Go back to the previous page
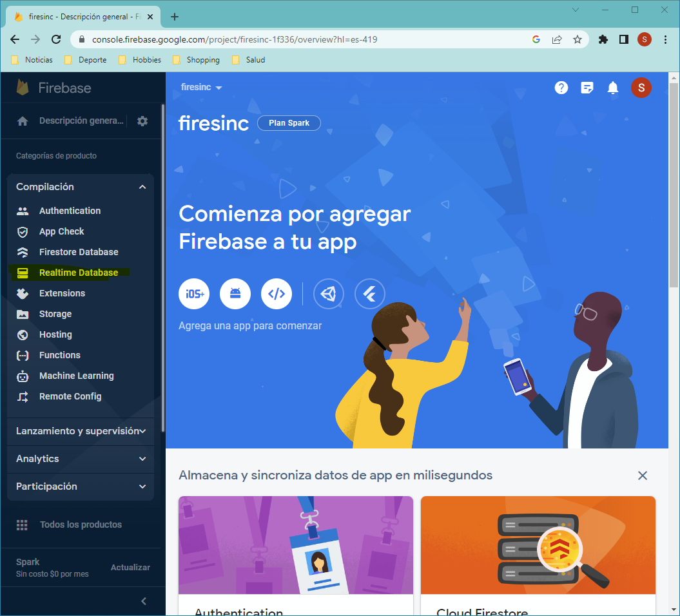This screenshot has width=680, height=616. point(15,40)
